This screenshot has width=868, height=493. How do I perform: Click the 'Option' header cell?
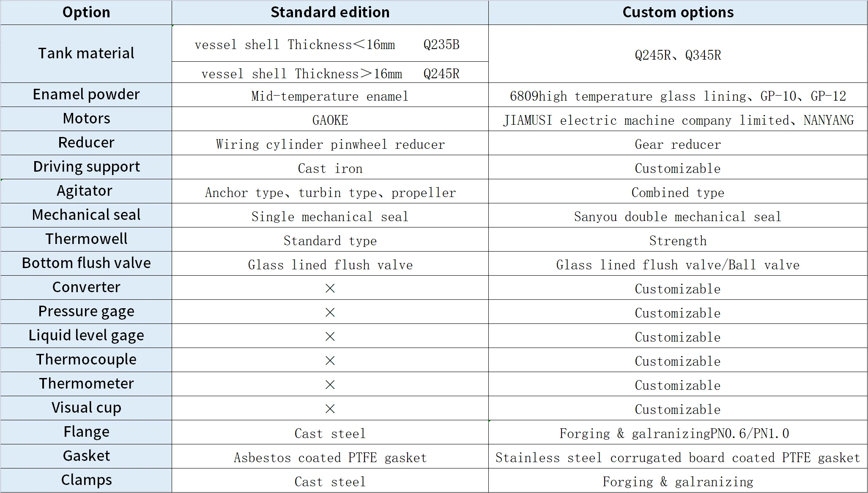[x=86, y=12]
